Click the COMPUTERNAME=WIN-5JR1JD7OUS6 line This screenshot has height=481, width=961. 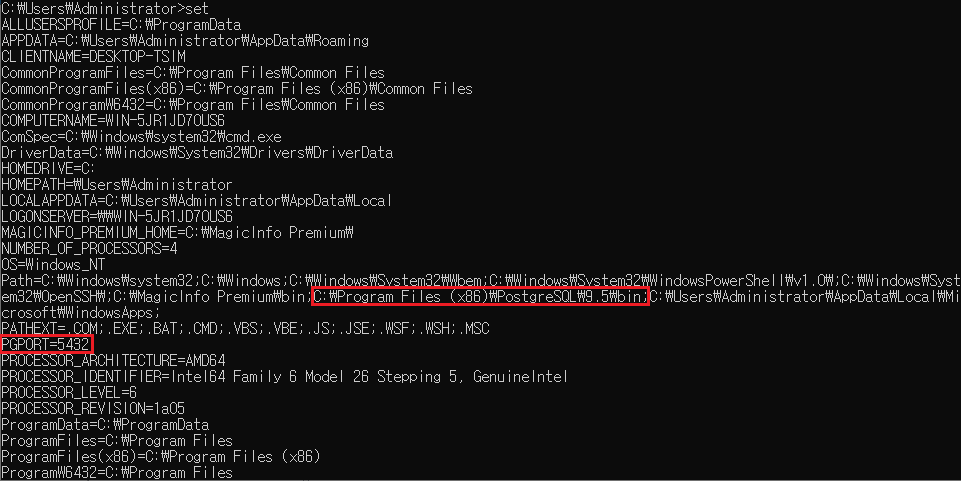[113, 121]
